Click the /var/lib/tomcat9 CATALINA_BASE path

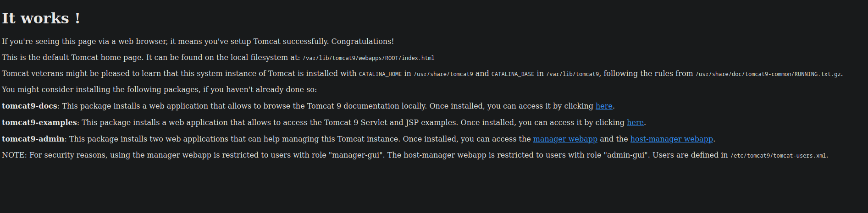tap(573, 74)
